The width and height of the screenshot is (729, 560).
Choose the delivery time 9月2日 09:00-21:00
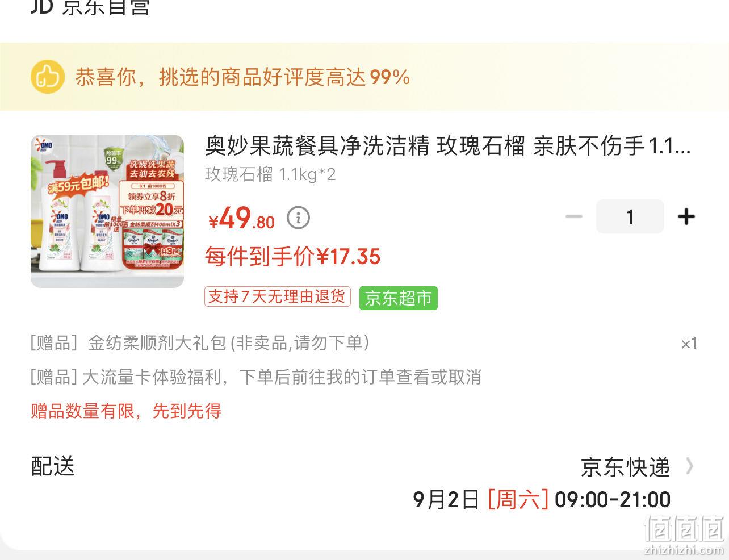(x=542, y=500)
